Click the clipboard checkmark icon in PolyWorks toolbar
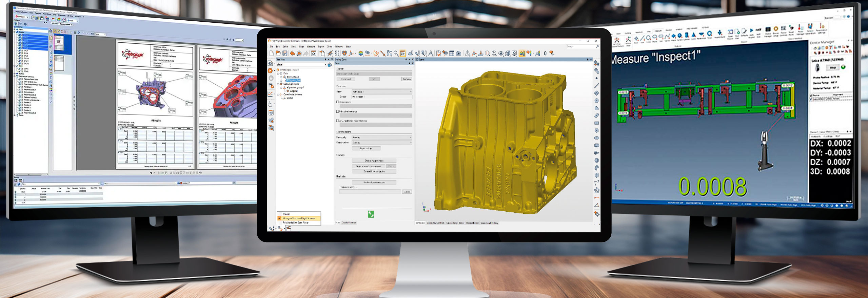Viewport: 868px width, 298px height. [x=438, y=53]
